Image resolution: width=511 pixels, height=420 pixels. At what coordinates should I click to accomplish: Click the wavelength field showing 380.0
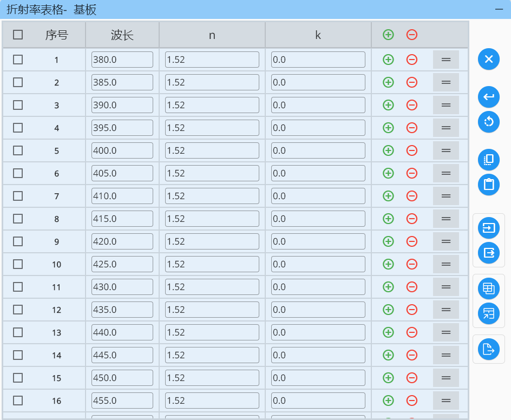[x=122, y=60]
